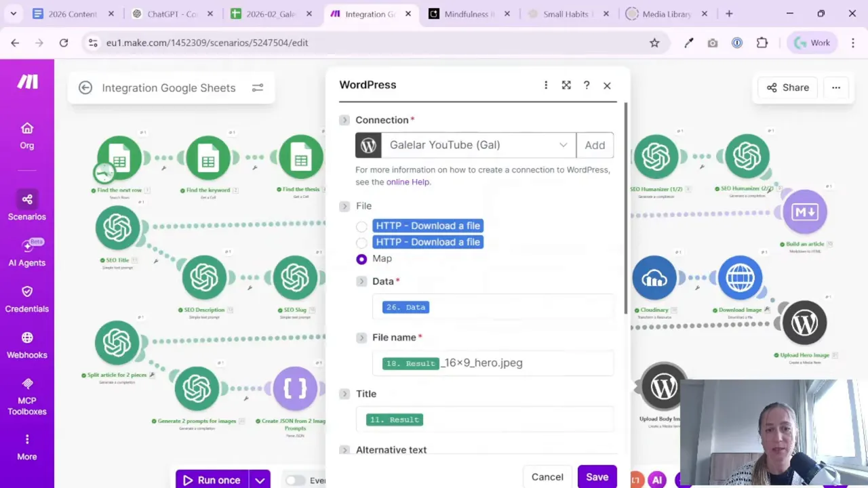Click Cancel in the WordPress dialog
The height and width of the screenshot is (488, 868).
(547, 477)
